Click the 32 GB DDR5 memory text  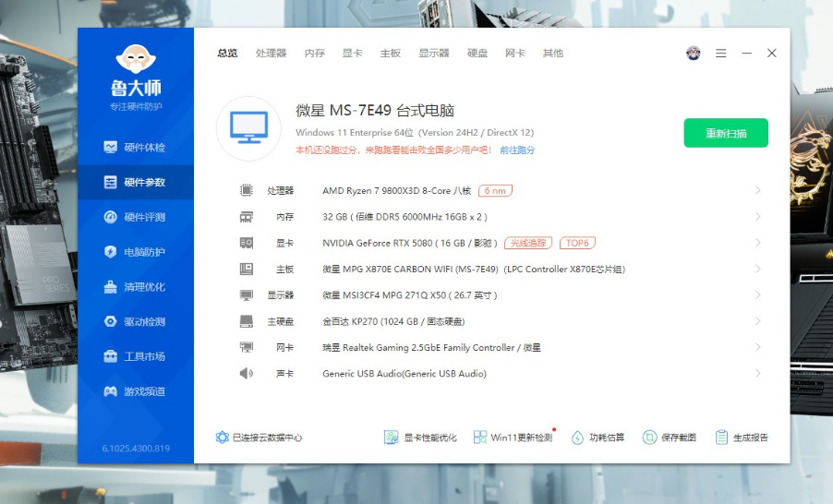click(404, 217)
